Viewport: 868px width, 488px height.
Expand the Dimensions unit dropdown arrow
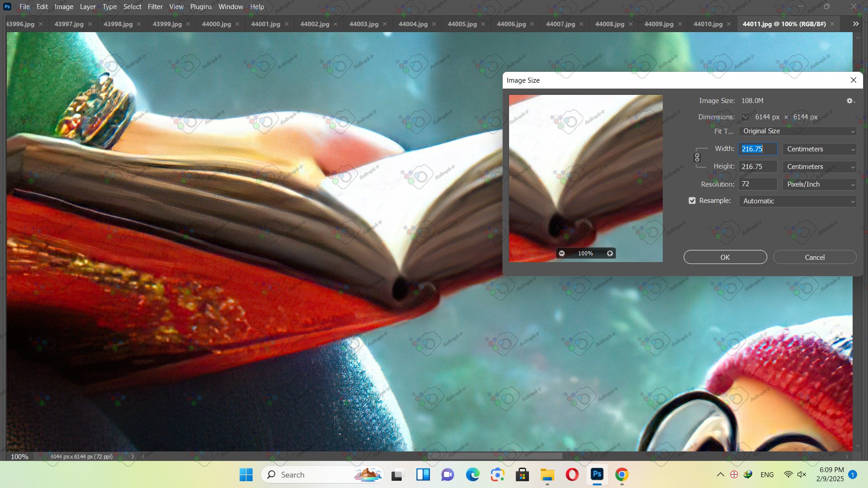[745, 117]
